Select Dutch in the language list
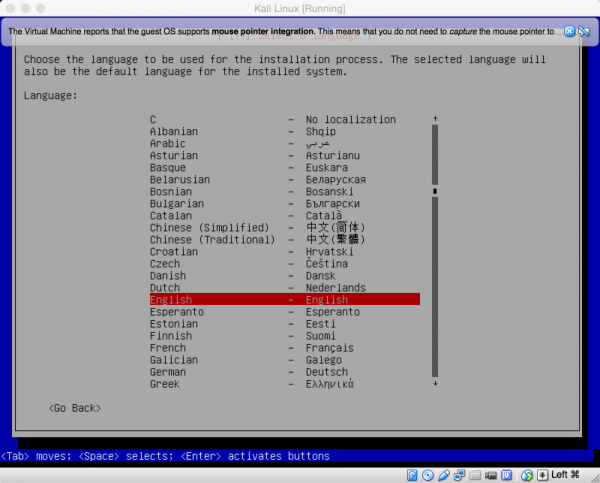The height and width of the screenshot is (483, 600). (x=285, y=288)
